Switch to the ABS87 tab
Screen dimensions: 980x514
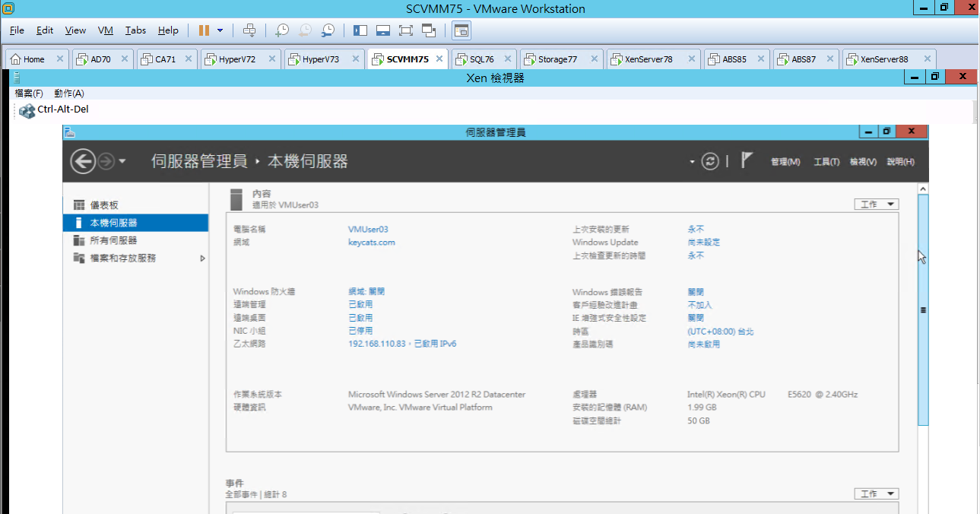807,59
